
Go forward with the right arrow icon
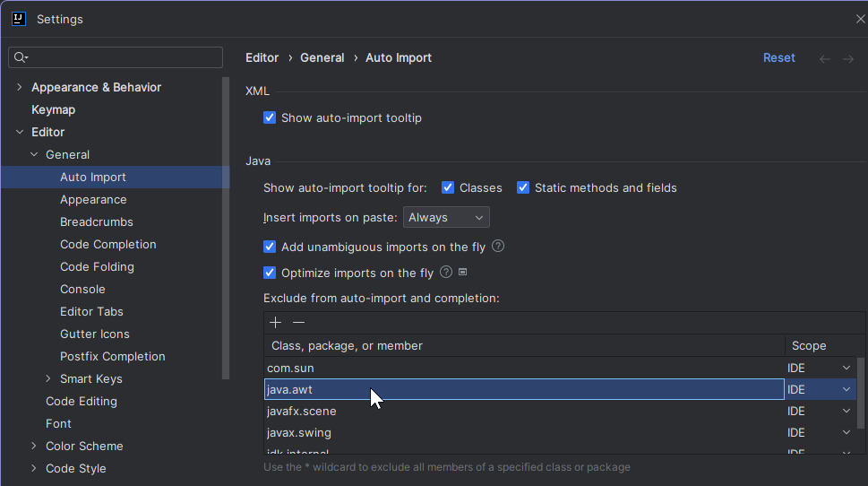click(x=848, y=59)
